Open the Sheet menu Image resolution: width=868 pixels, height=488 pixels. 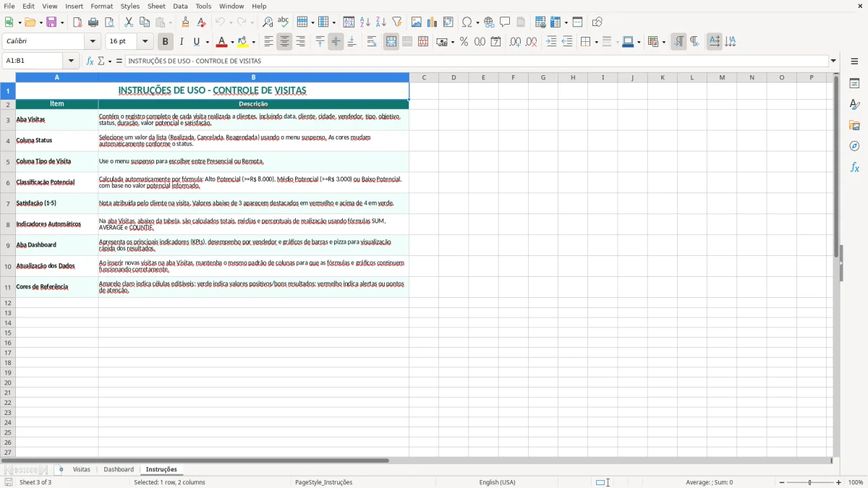pyautogui.click(x=156, y=6)
